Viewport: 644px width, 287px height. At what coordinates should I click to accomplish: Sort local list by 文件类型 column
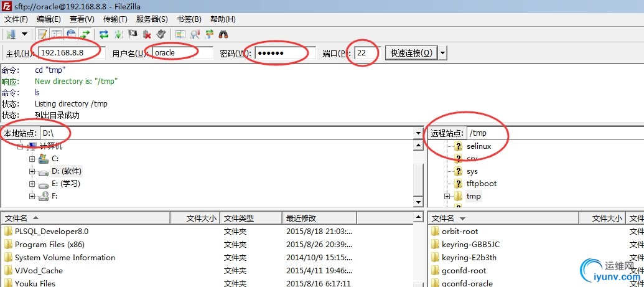click(251, 219)
